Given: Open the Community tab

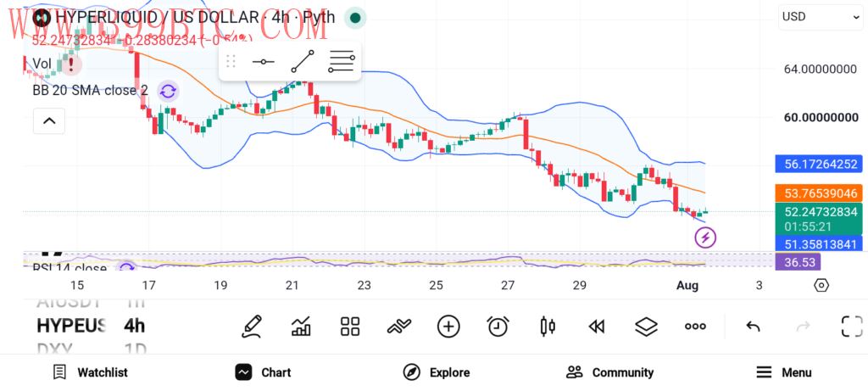Looking at the screenshot, I should tap(610, 372).
